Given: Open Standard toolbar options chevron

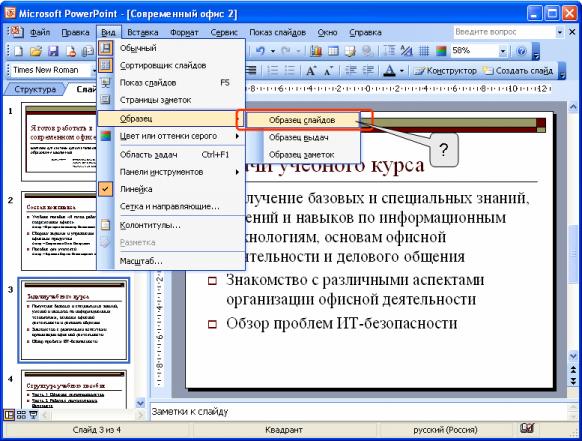Looking at the screenshot, I should click(536, 51).
